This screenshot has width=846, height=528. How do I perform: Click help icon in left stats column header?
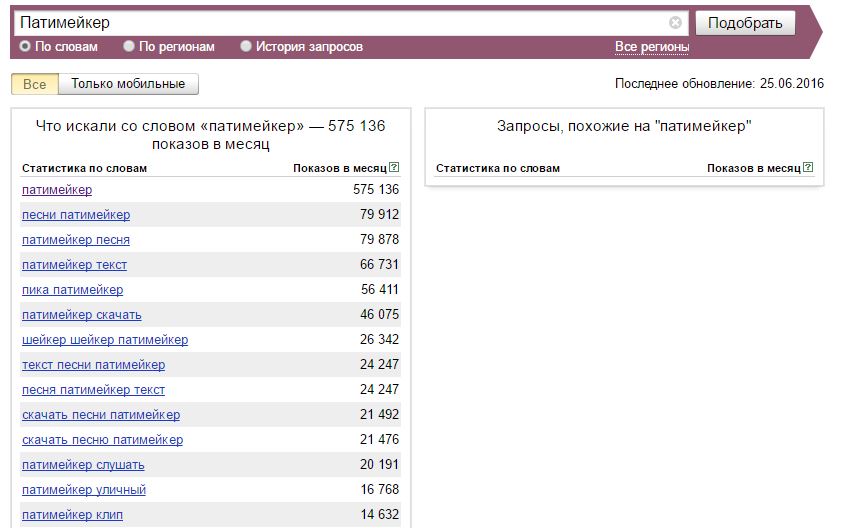[x=395, y=168]
